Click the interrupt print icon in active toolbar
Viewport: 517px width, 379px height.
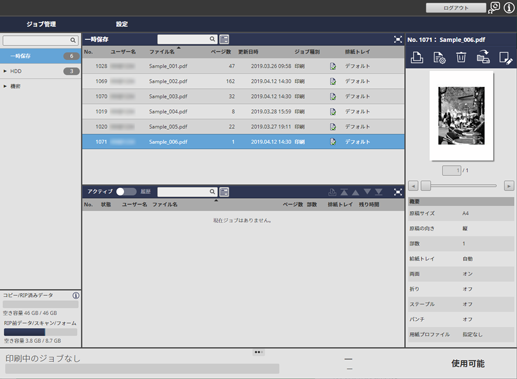pos(332,192)
